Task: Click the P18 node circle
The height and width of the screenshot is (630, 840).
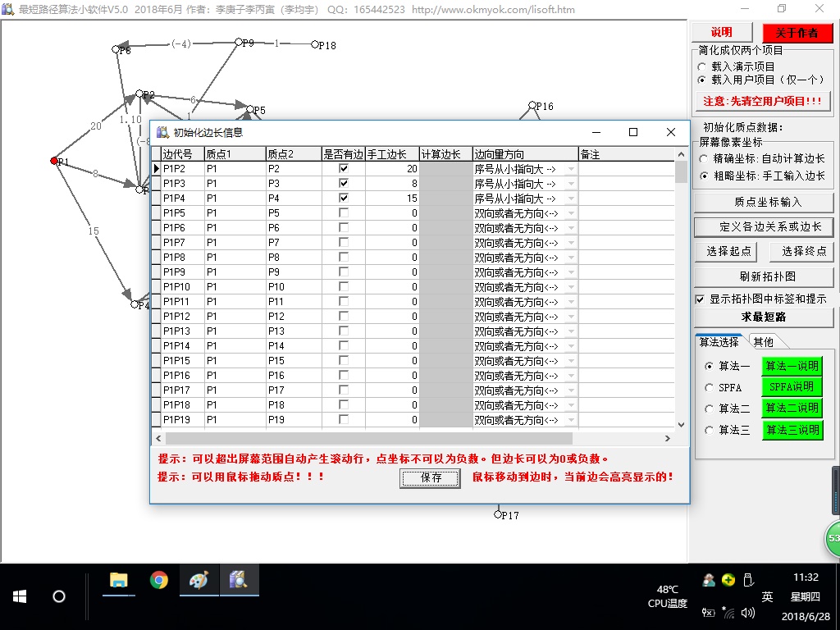Action: coord(315,44)
